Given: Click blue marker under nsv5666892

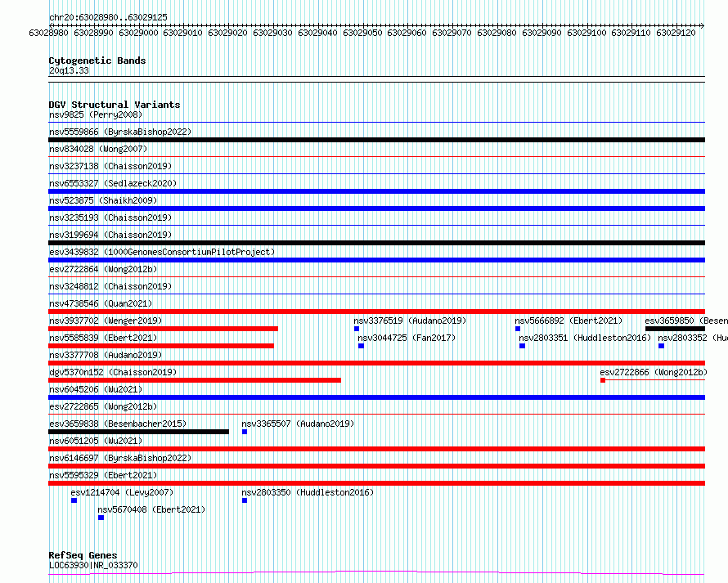Looking at the screenshot, I should click(518, 329).
